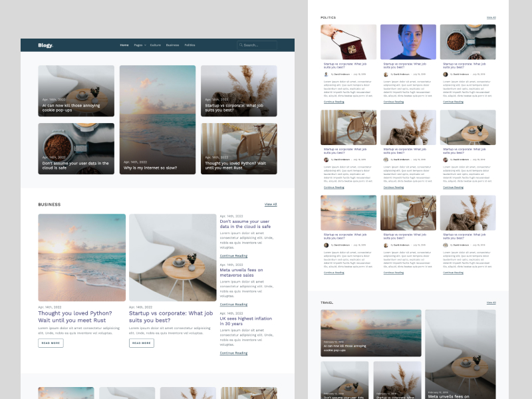Image resolution: width=532 pixels, height=399 pixels.
Task: Click the Blogy logo in the header
Action: (45, 45)
